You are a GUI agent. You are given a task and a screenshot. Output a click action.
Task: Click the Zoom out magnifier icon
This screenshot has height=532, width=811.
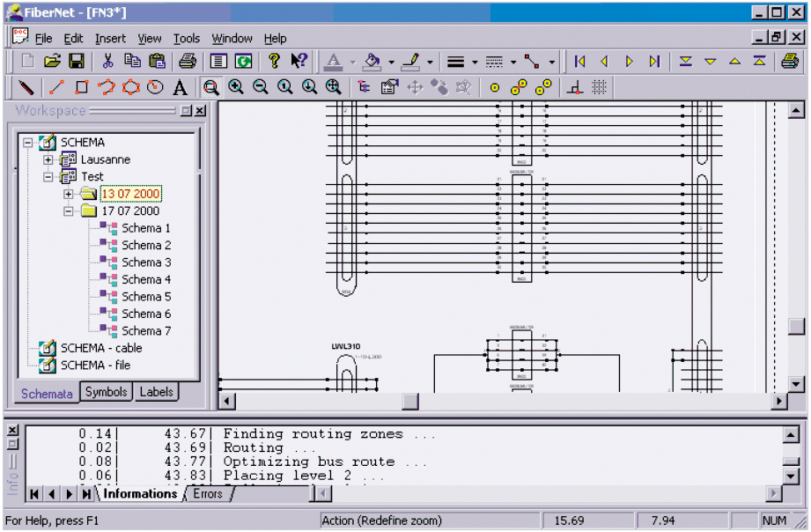(260, 87)
